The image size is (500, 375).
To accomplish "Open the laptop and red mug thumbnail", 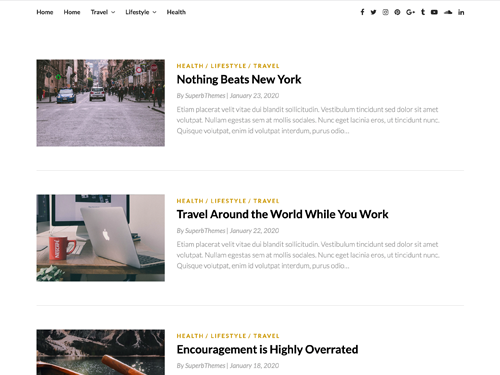I will click(101, 238).
